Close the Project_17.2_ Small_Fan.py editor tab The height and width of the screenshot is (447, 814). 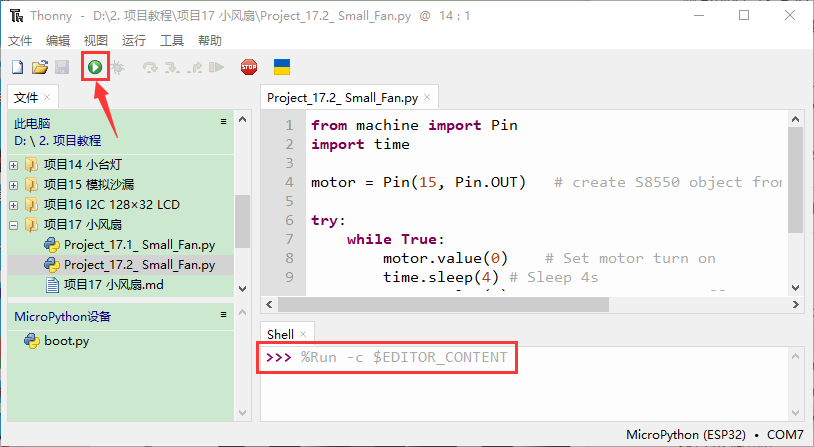pyautogui.click(x=428, y=98)
